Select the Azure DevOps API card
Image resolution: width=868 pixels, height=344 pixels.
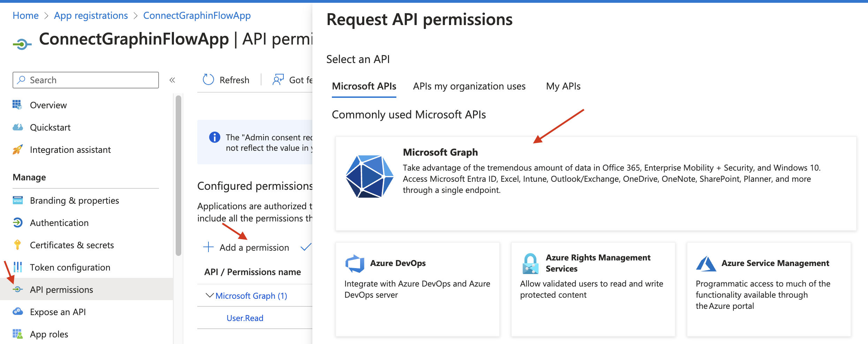pyautogui.click(x=417, y=289)
